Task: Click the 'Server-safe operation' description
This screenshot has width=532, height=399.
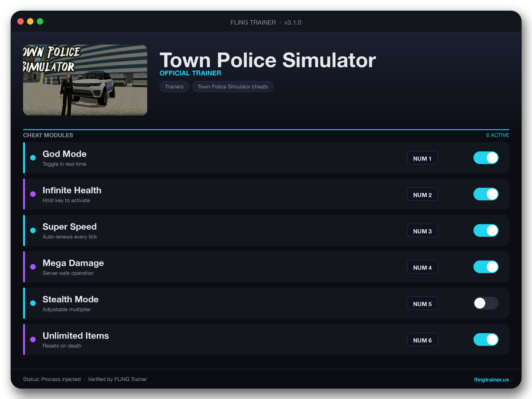Action: (x=68, y=273)
